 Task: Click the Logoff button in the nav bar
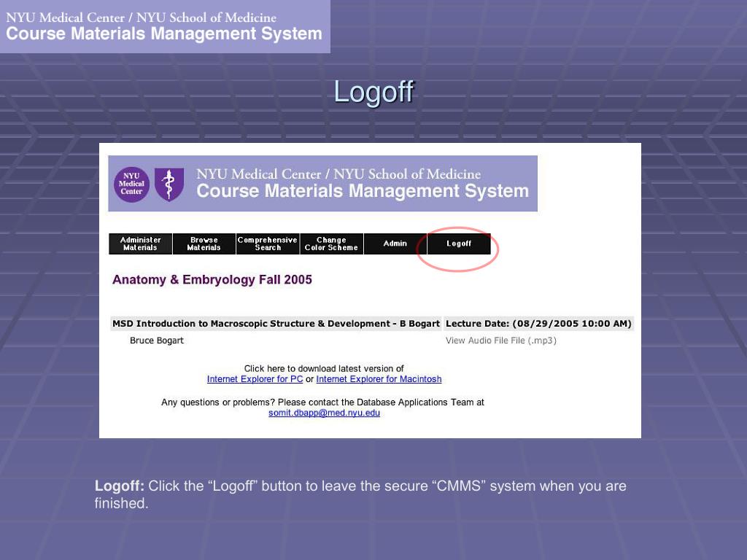(x=459, y=244)
